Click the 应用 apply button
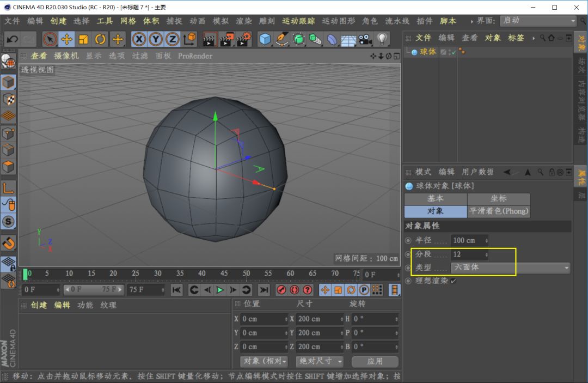Viewport: 588px width, 383px height. [375, 361]
